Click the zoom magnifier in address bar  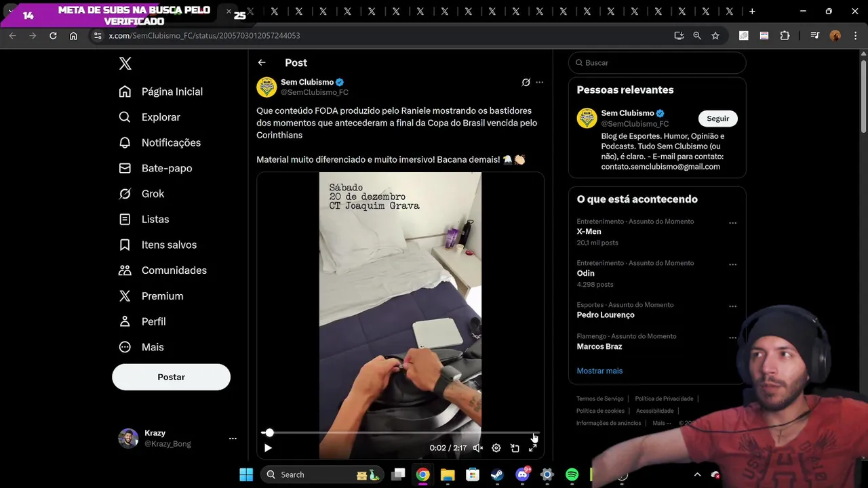click(x=697, y=35)
